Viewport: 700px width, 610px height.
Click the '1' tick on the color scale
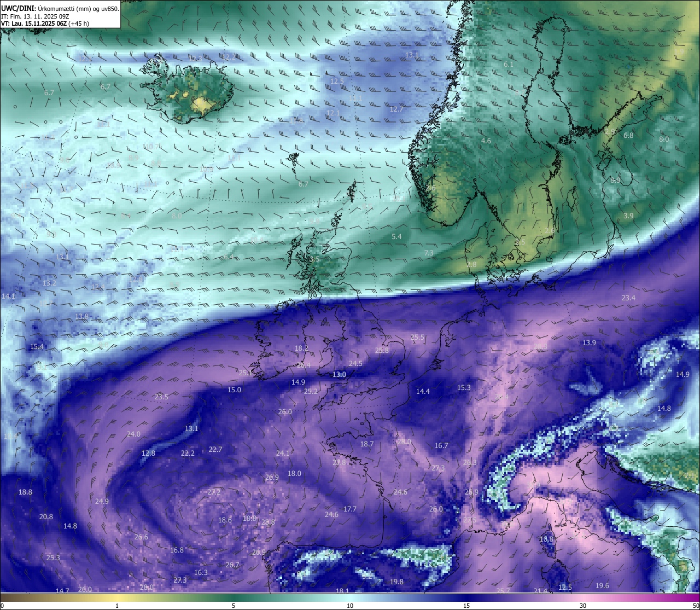pos(117,606)
